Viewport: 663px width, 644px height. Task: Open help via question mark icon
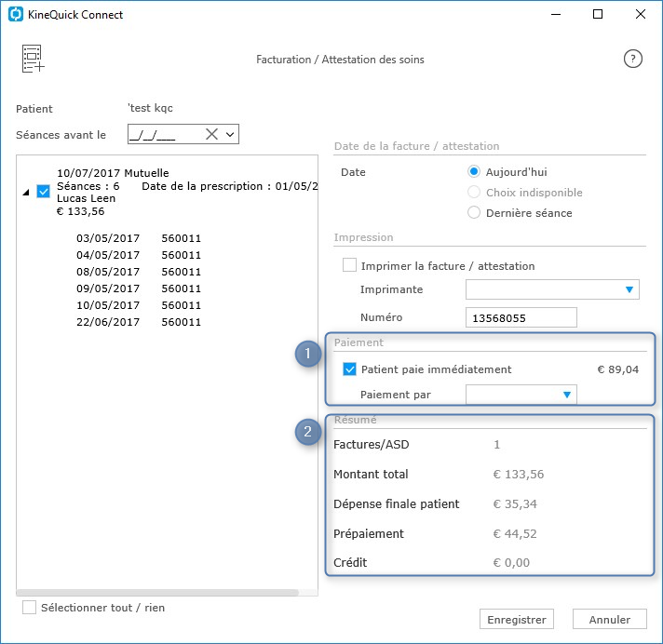tap(632, 59)
